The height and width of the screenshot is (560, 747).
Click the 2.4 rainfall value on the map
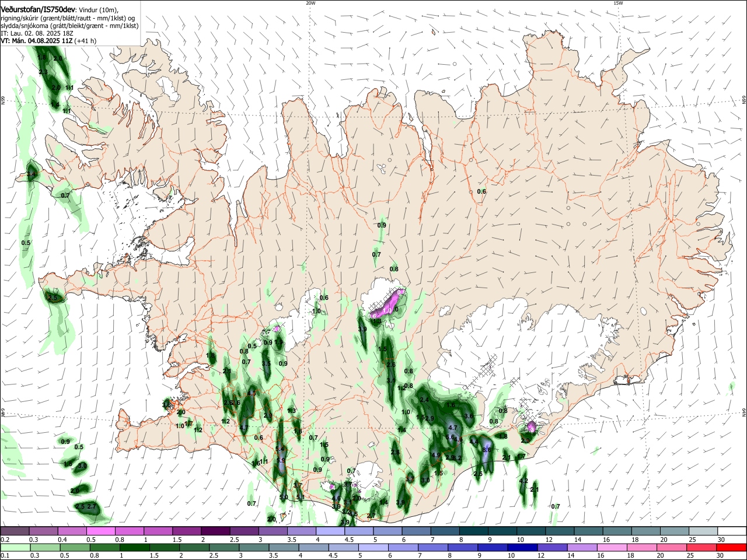click(424, 400)
